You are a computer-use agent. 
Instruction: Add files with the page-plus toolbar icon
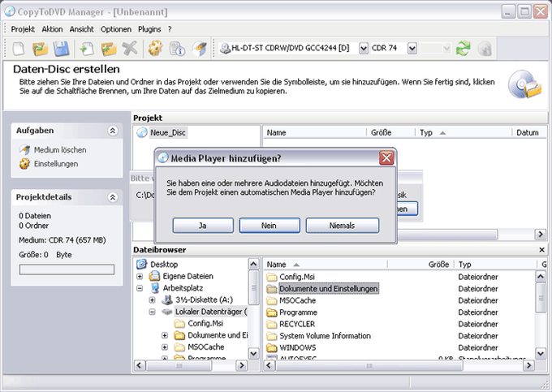point(86,48)
